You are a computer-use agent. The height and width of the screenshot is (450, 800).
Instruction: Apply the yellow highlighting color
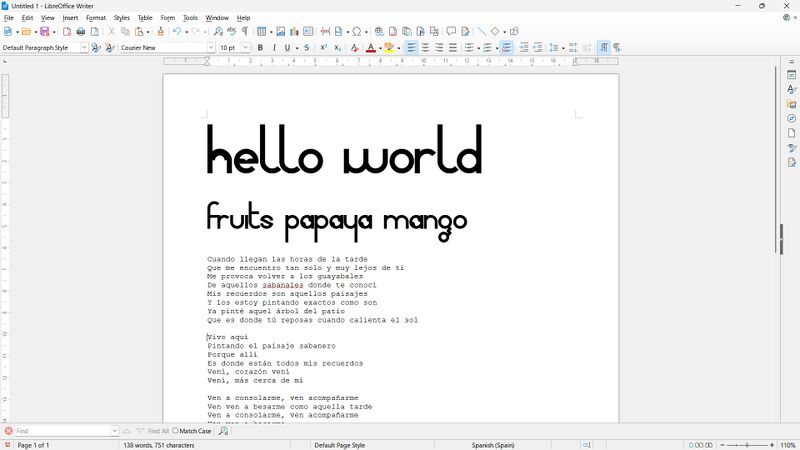(x=389, y=47)
